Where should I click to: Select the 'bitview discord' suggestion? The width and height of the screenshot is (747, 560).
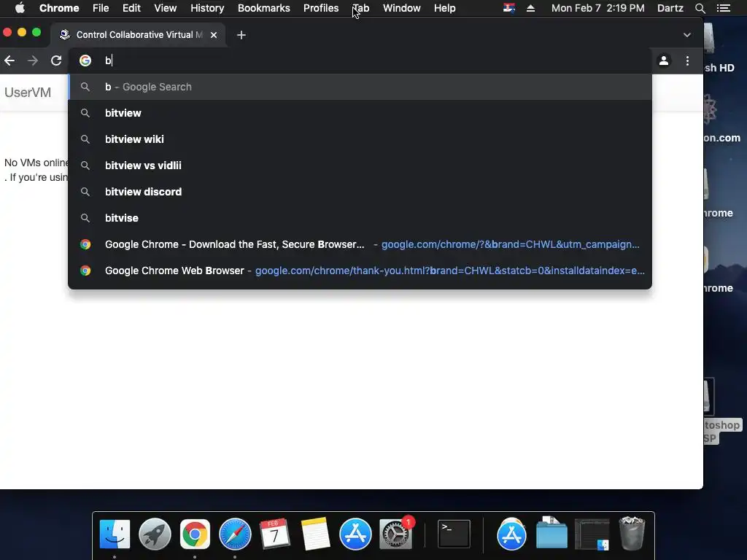pyautogui.click(x=360, y=192)
